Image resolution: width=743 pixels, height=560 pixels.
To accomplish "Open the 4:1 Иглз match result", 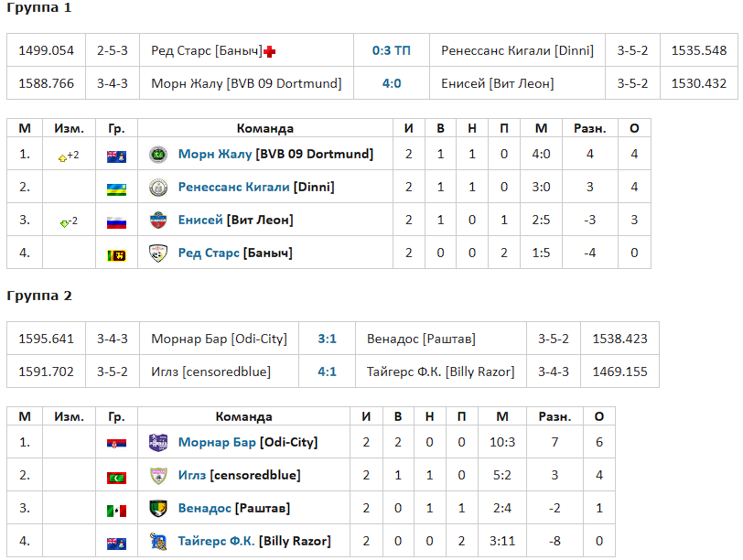I will coord(327,372).
